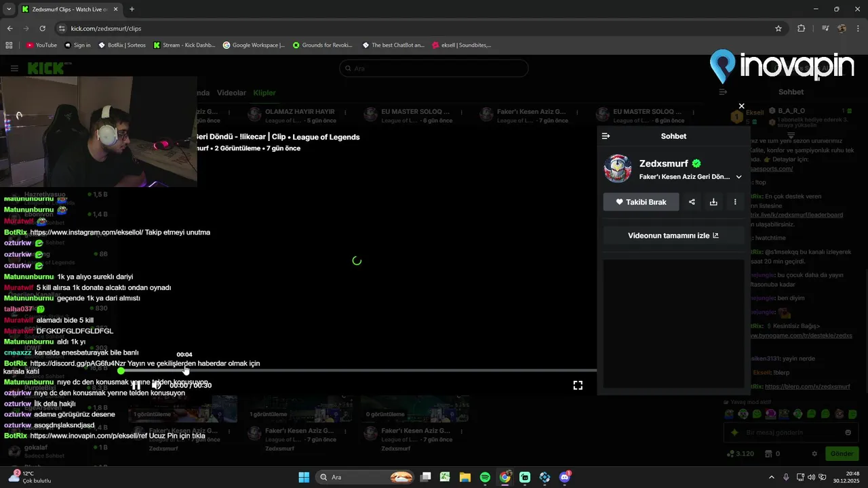
Task: Open the Chrome three-dot menu
Action: point(858,28)
